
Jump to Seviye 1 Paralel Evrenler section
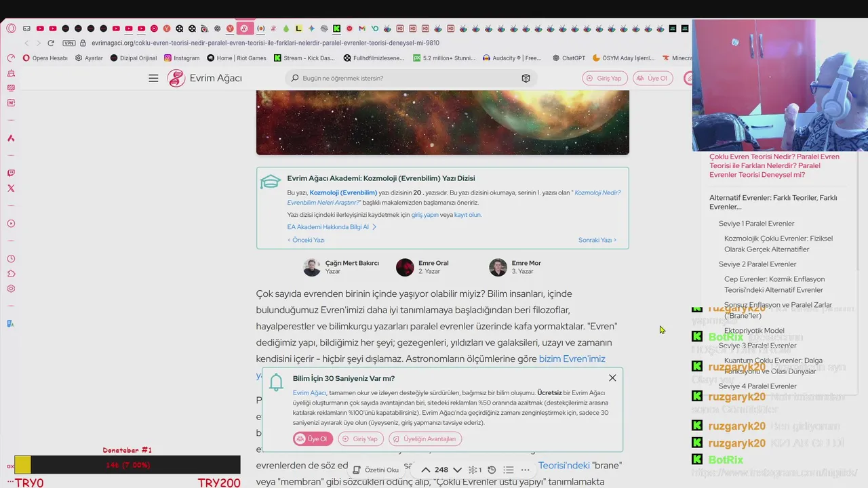click(x=756, y=224)
